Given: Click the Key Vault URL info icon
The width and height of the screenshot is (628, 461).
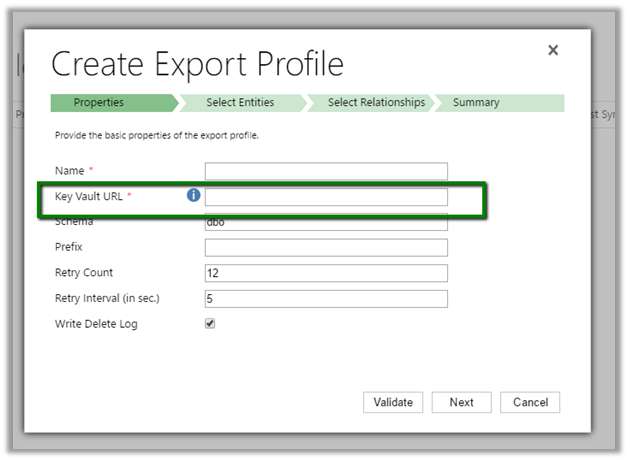Looking at the screenshot, I should tap(194, 196).
